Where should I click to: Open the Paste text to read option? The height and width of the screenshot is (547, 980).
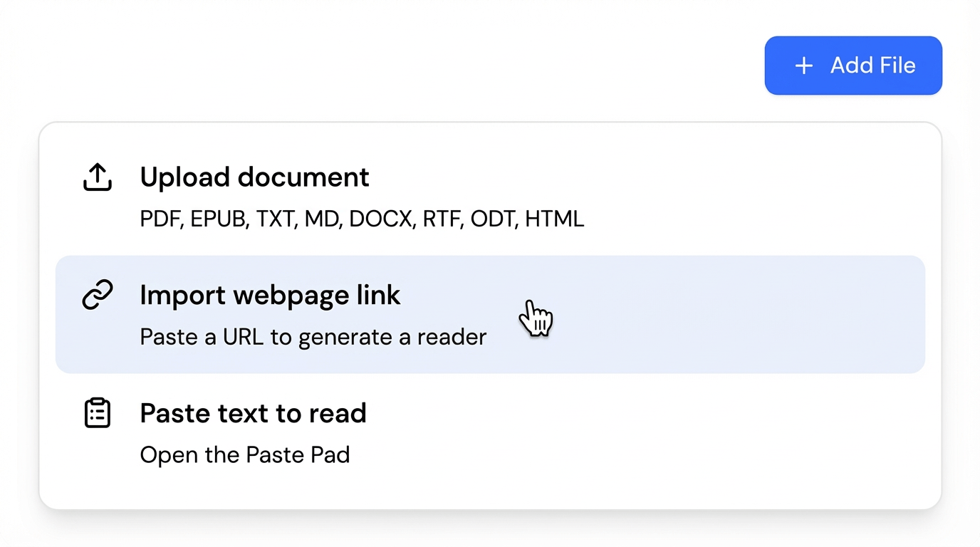[253, 413]
